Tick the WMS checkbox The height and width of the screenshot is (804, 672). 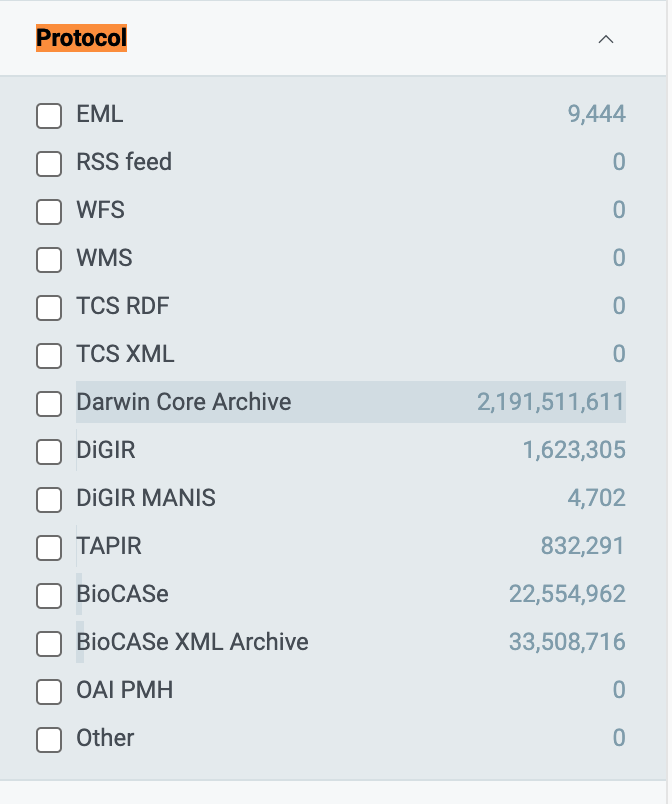48,259
